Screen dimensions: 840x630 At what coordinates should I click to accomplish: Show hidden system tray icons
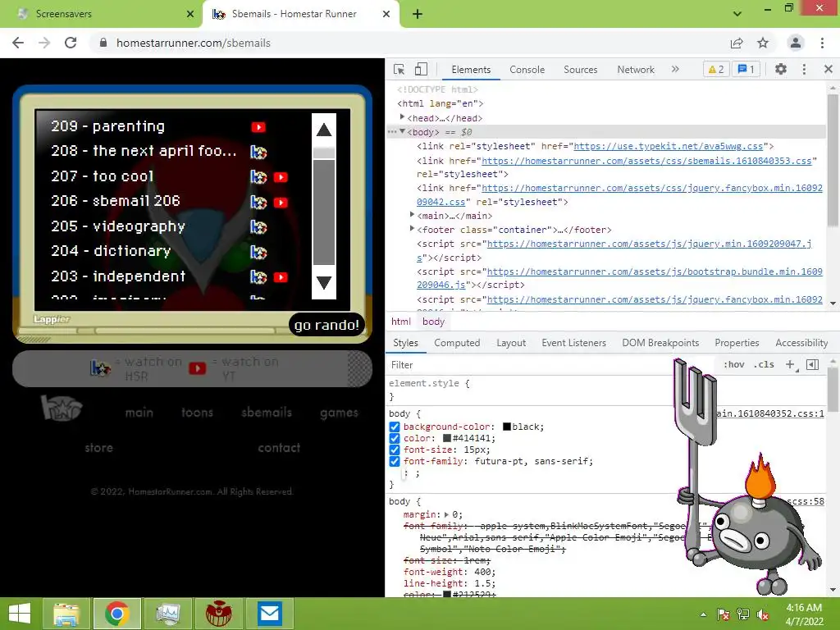703,614
